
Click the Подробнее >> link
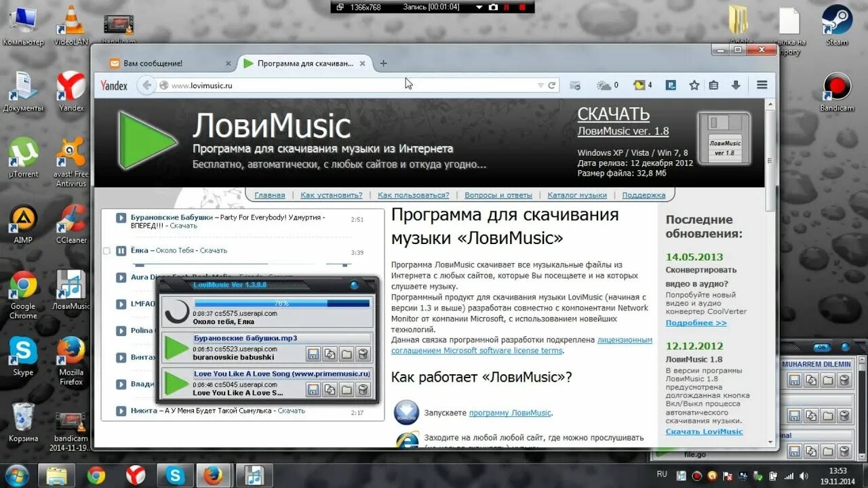pyautogui.click(x=696, y=323)
